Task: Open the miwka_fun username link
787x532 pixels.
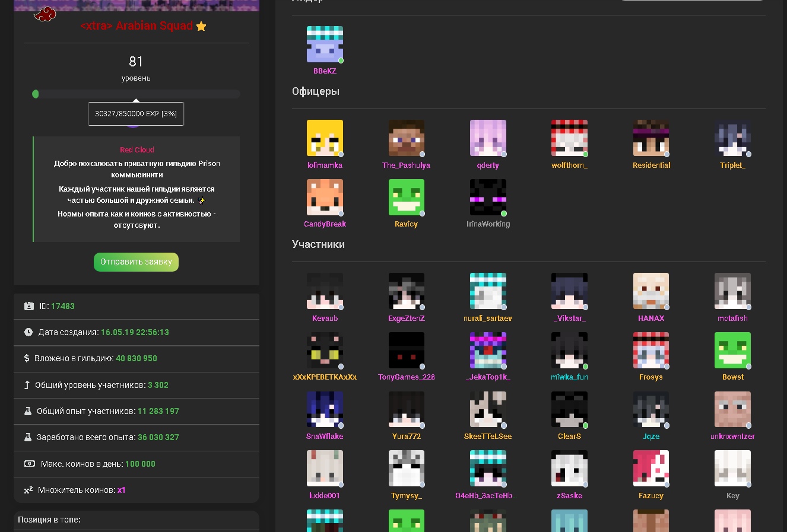Action: click(569, 377)
